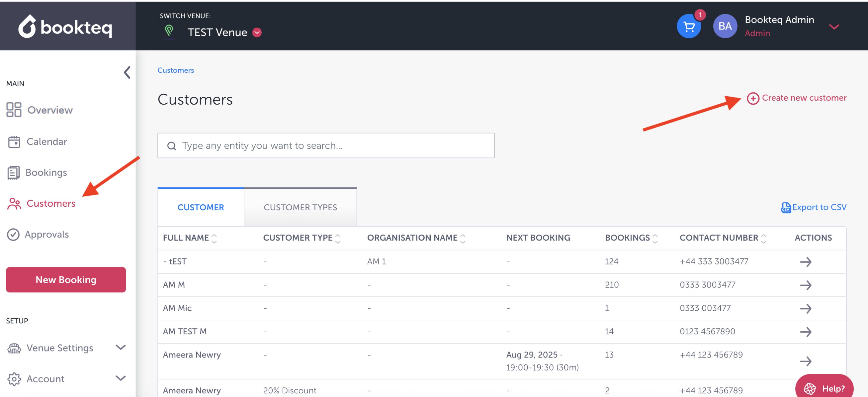Switch to the Customer Types tab
Image resolution: width=868 pixels, height=397 pixels.
pos(300,207)
